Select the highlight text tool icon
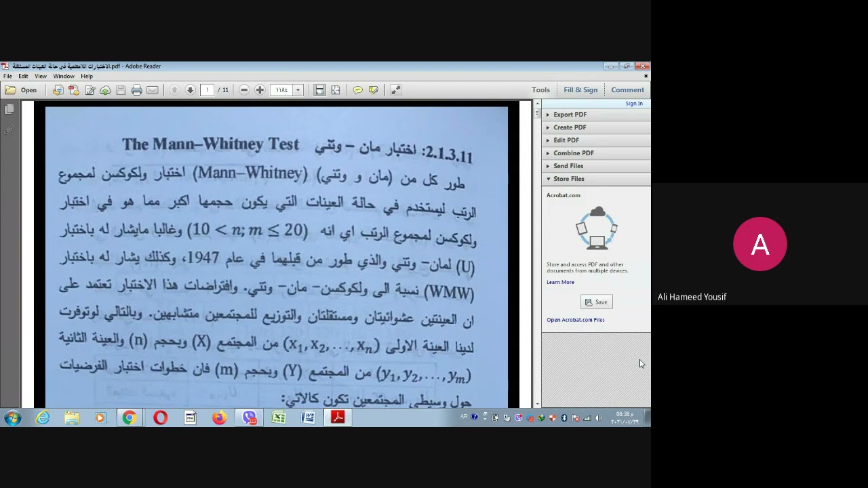868x488 pixels. [374, 90]
